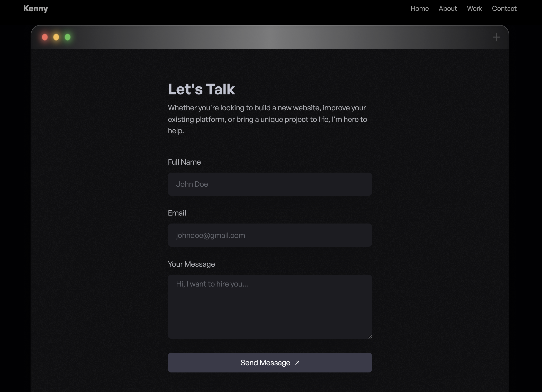This screenshot has width=542, height=392.
Task: Click the Full Name label
Action: pyautogui.click(x=184, y=162)
